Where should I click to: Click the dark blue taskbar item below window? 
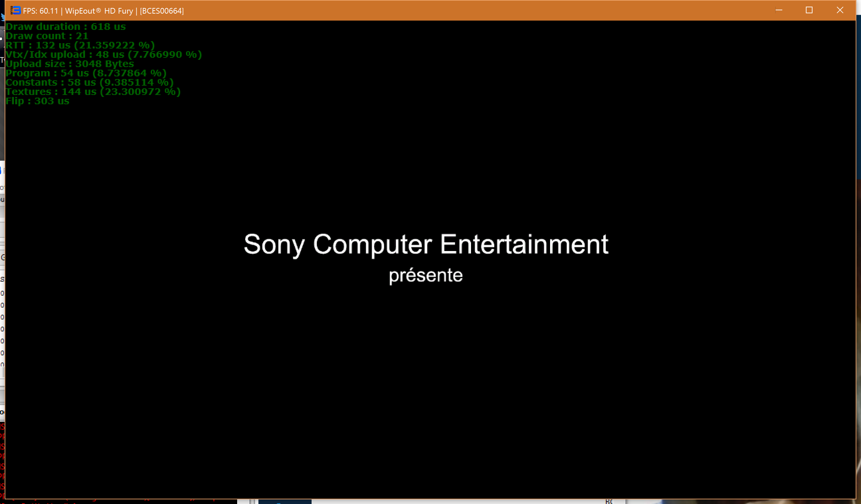[284, 502]
